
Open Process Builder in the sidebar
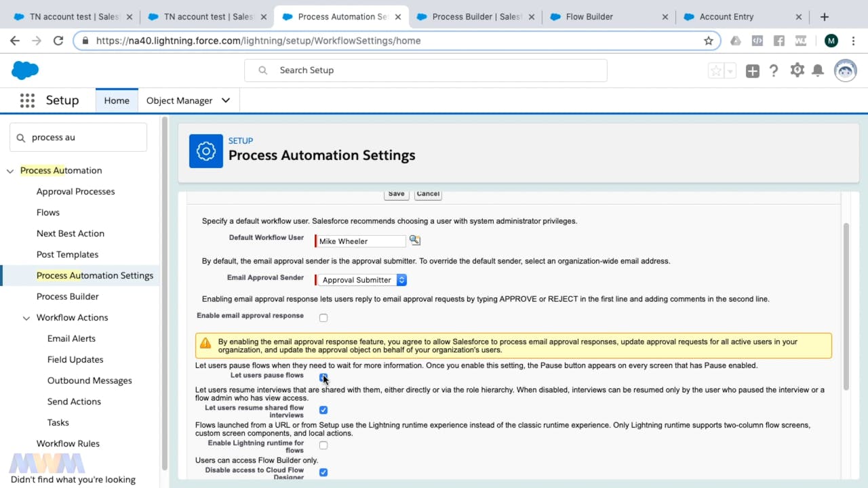tap(68, 296)
